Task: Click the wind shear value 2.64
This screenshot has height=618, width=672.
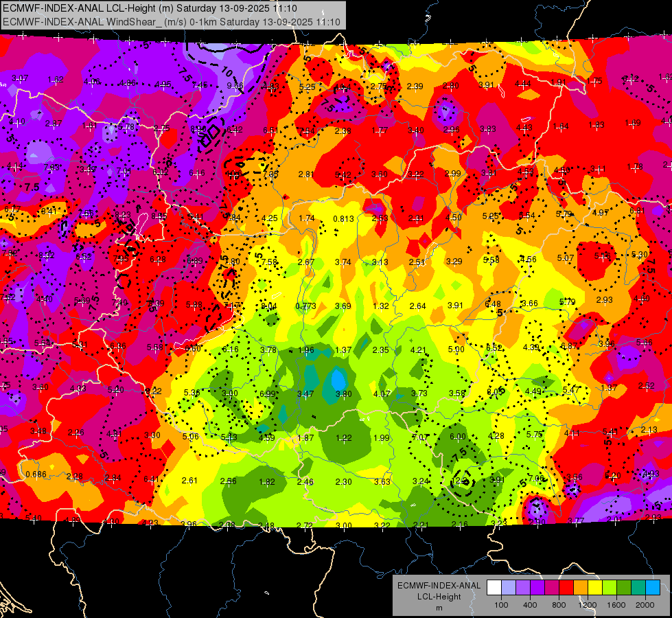Action: (418, 306)
